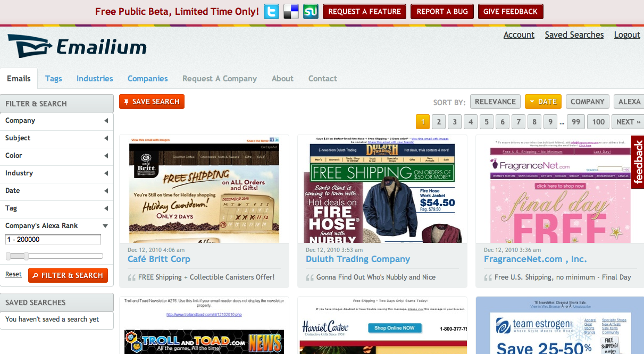
Task: Open FragranceNet email thumbnail
Action: 559,189
